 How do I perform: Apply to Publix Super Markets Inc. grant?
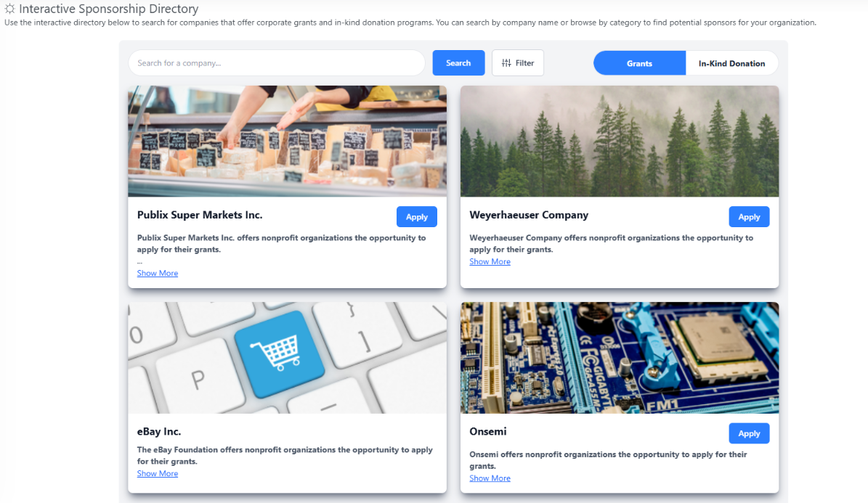[x=417, y=217]
